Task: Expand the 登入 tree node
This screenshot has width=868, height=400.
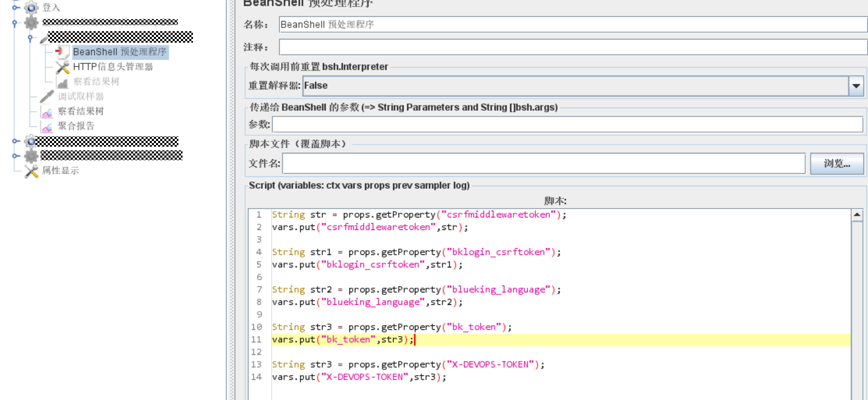Action: (x=16, y=7)
